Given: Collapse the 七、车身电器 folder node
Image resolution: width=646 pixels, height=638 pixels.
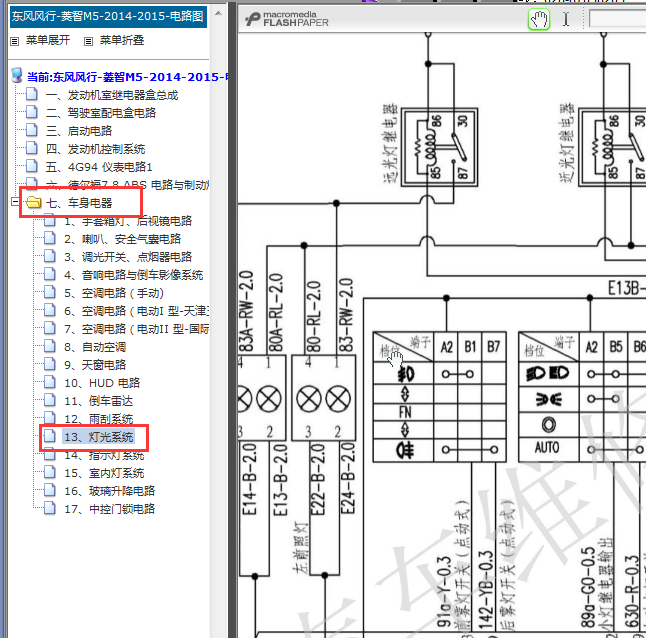Looking at the screenshot, I should (x=15, y=202).
